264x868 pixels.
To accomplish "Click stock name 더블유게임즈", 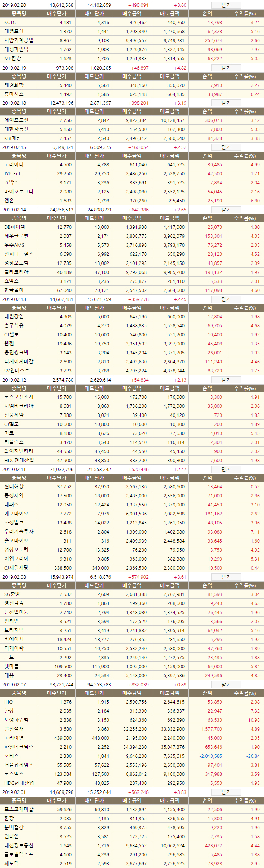I will (x=18, y=765).
